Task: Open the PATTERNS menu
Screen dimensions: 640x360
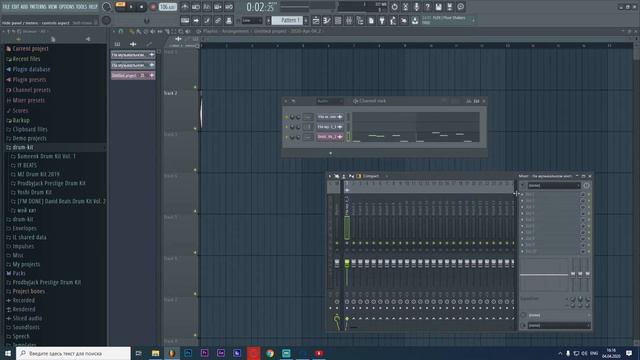Action: click(x=38, y=7)
